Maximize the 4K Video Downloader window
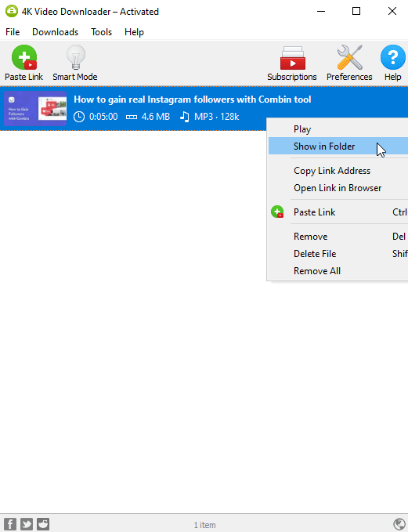 [356, 11]
